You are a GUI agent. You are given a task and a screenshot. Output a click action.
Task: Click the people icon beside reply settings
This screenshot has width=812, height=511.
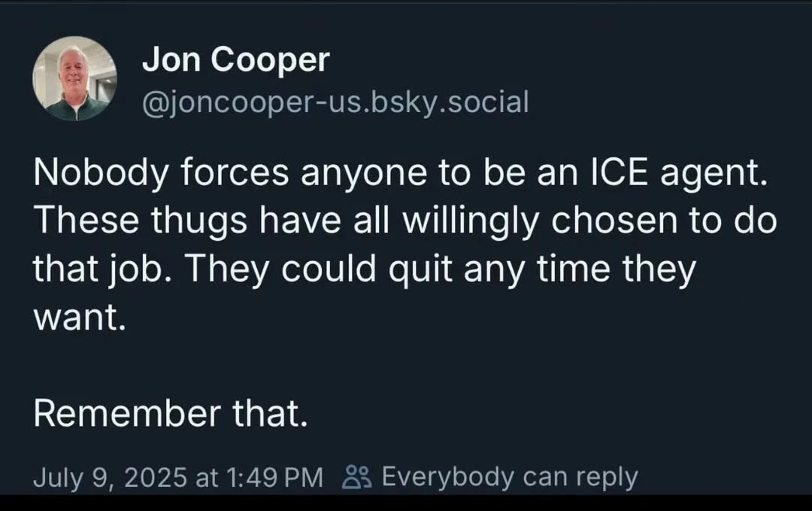tap(356, 477)
